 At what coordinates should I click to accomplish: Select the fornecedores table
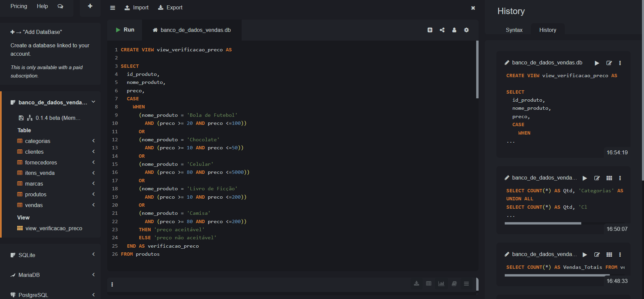click(x=41, y=163)
